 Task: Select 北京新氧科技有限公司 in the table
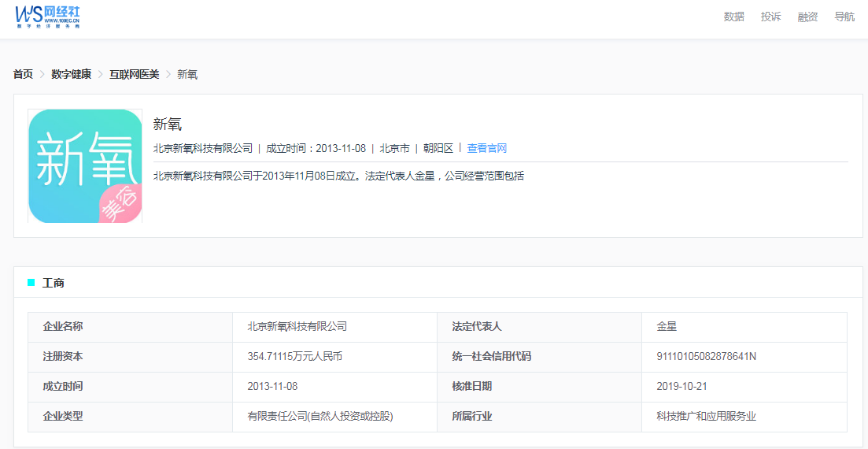click(x=297, y=326)
